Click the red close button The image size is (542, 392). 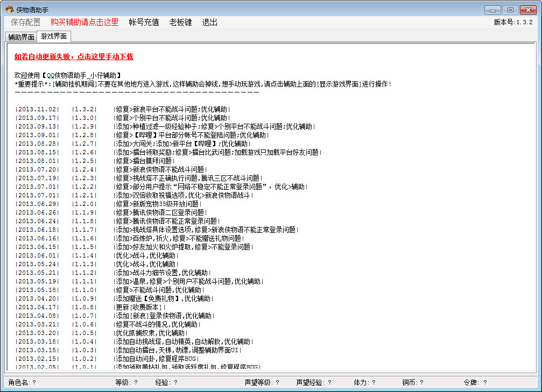point(528,9)
